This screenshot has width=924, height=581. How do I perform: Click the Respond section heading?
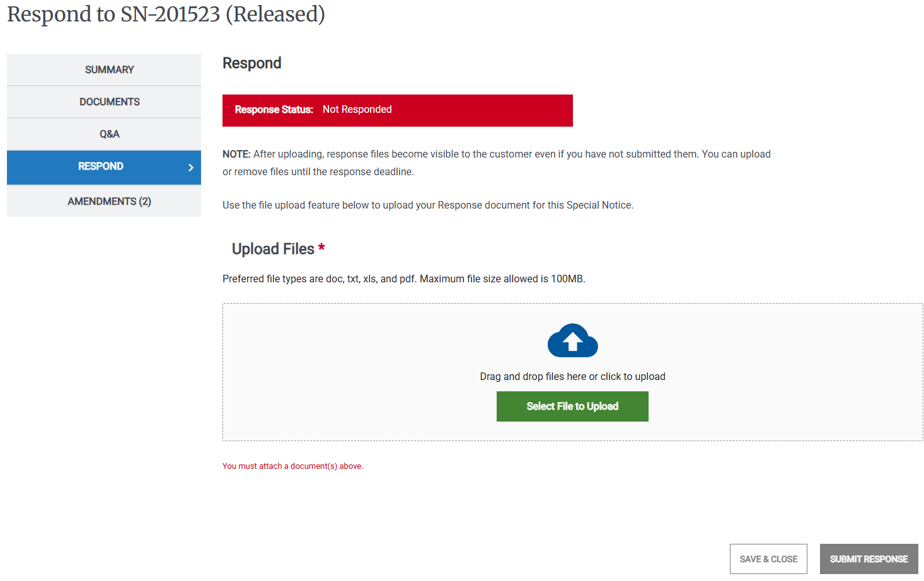pos(251,62)
